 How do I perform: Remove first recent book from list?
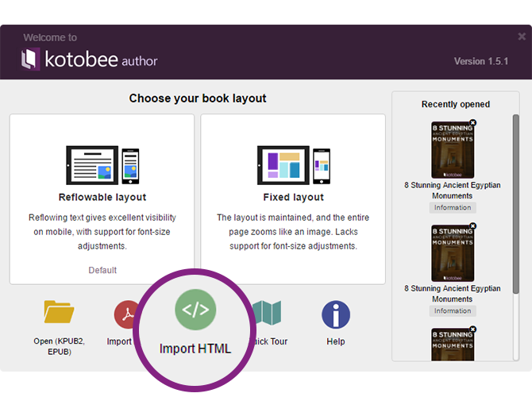[x=472, y=123]
